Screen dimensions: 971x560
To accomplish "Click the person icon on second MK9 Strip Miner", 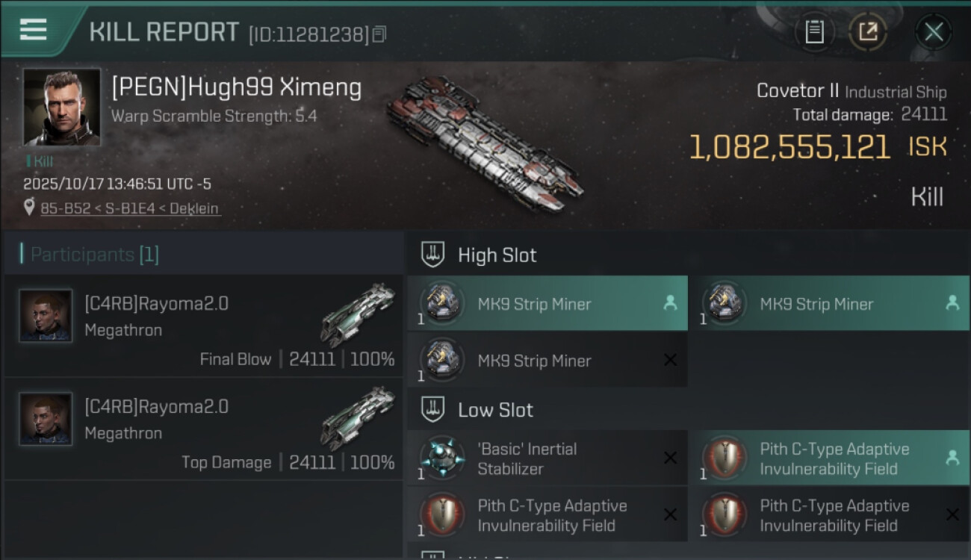I will click(x=952, y=303).
